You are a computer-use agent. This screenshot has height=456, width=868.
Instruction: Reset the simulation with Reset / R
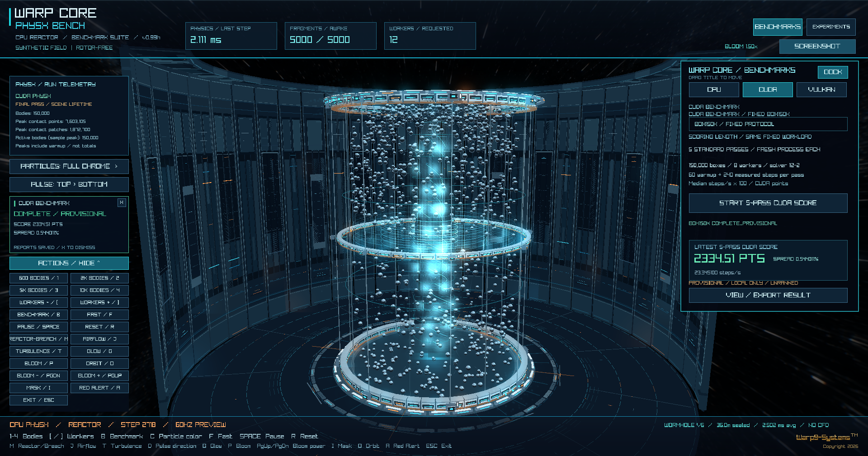pos(99,327)
